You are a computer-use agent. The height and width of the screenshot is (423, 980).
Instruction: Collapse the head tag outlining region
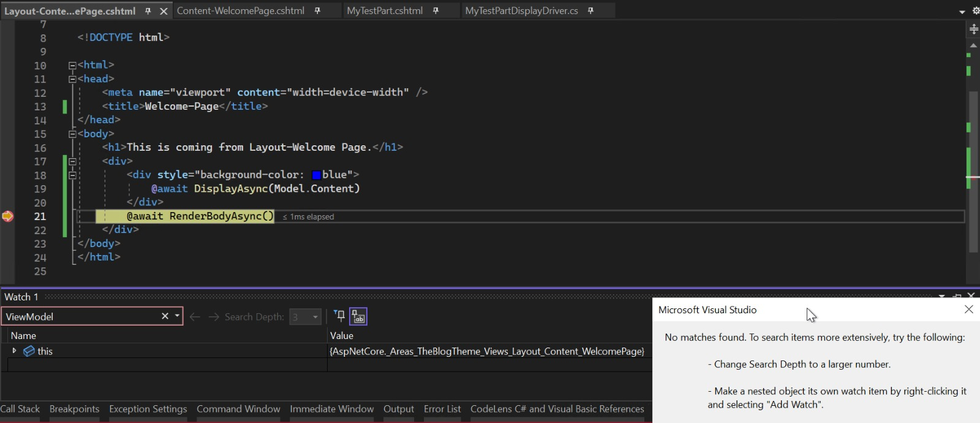coord(72,79)
